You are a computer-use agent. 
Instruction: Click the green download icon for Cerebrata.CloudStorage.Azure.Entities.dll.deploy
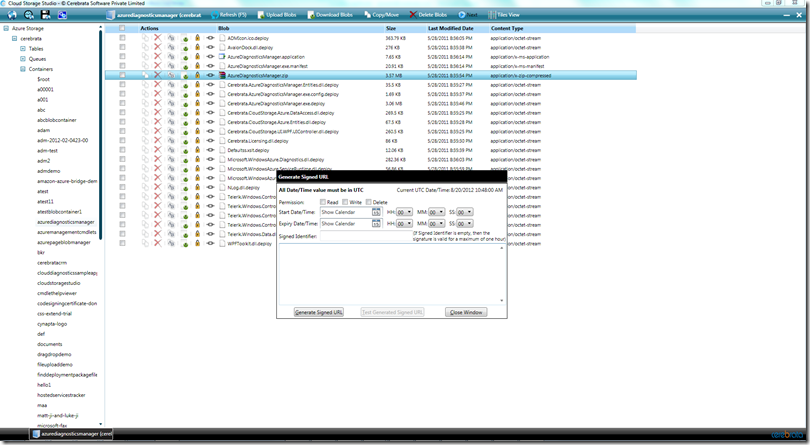click(185, 122)
